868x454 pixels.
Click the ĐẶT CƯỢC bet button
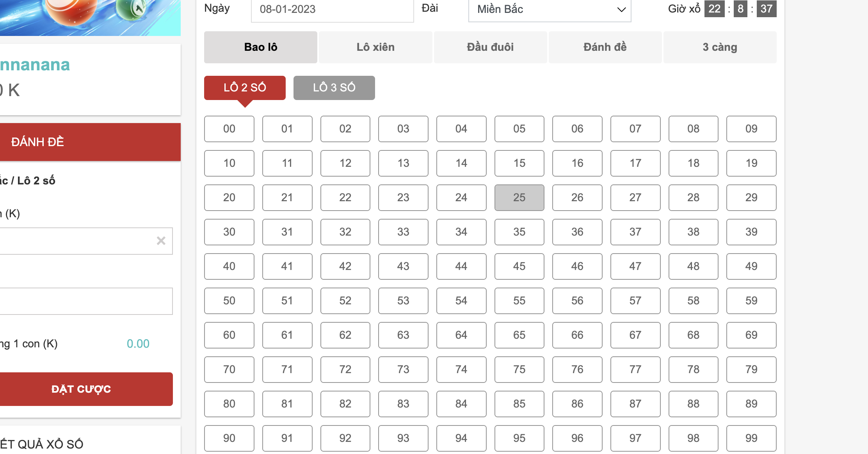coord(81,389)
